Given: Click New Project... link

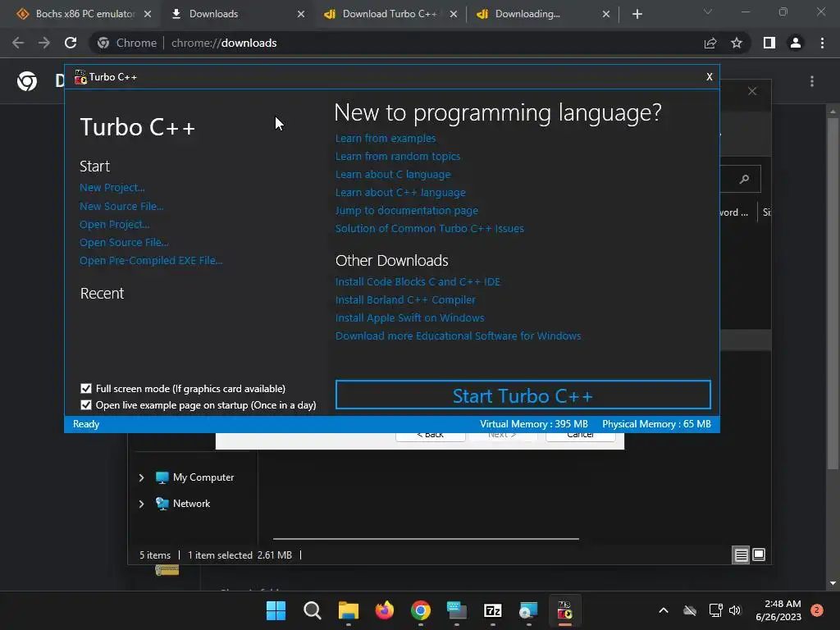Looking at the screenshot, I should [112, 188].
